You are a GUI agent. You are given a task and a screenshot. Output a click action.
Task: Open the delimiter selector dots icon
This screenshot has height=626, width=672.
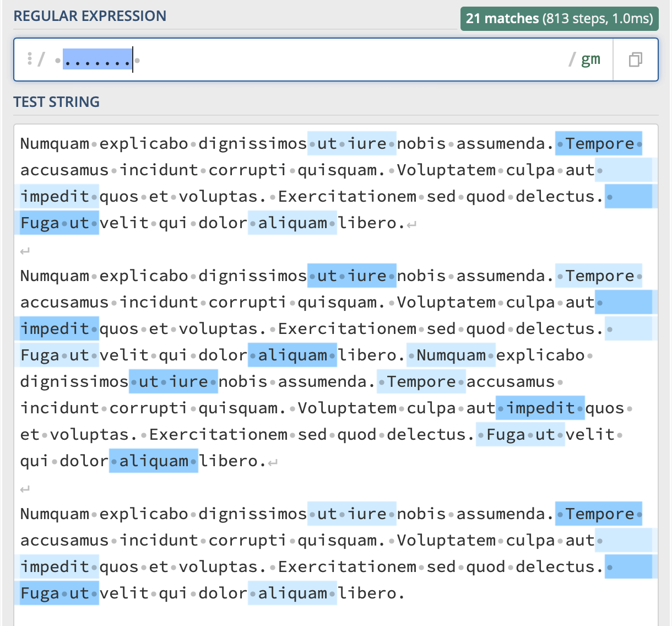[30, 58]
